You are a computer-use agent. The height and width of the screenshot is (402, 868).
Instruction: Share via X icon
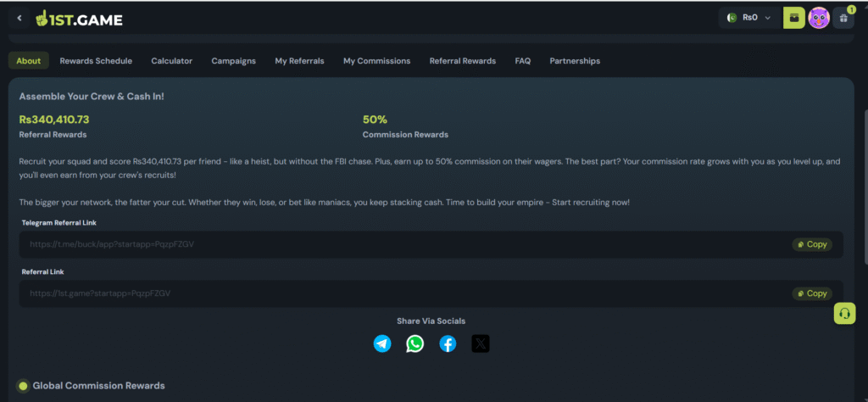pos(481,343)
